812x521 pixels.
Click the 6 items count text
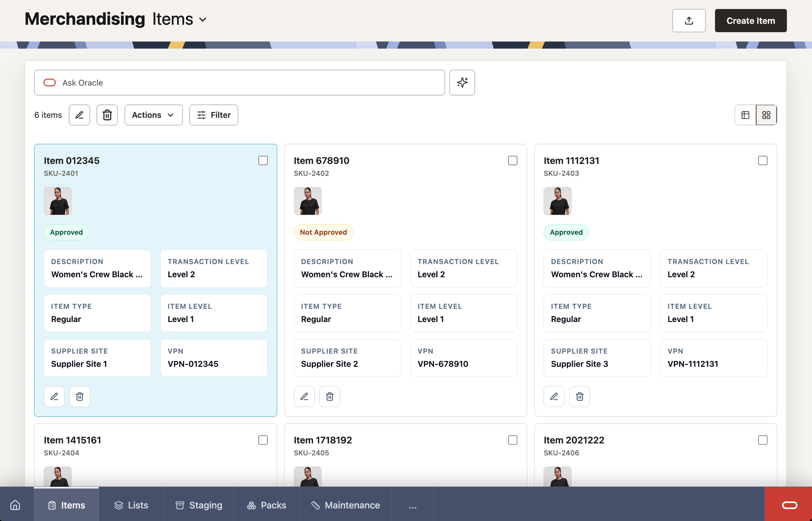[48, 115]
